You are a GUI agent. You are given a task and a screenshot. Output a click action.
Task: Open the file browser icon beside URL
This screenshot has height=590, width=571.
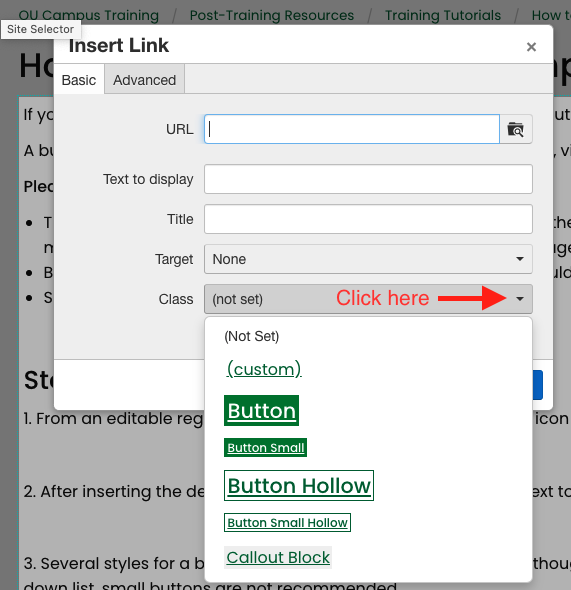(515, 129)
